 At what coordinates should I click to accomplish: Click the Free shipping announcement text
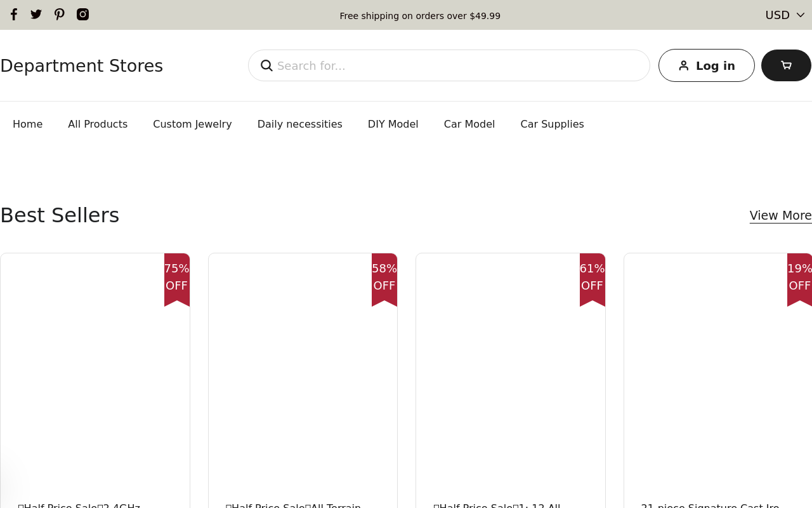(x=420, y=16)
